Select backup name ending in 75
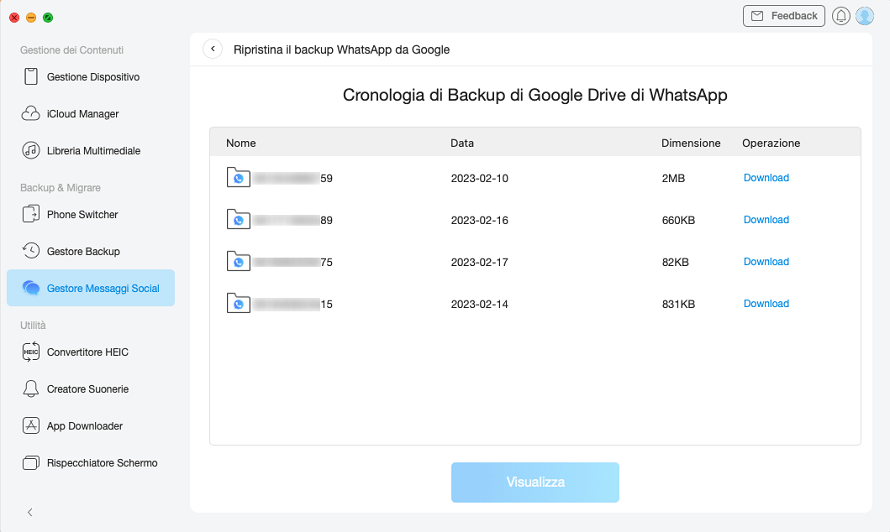The width and height of the screenshot is (890, 532). pos(293,262)
